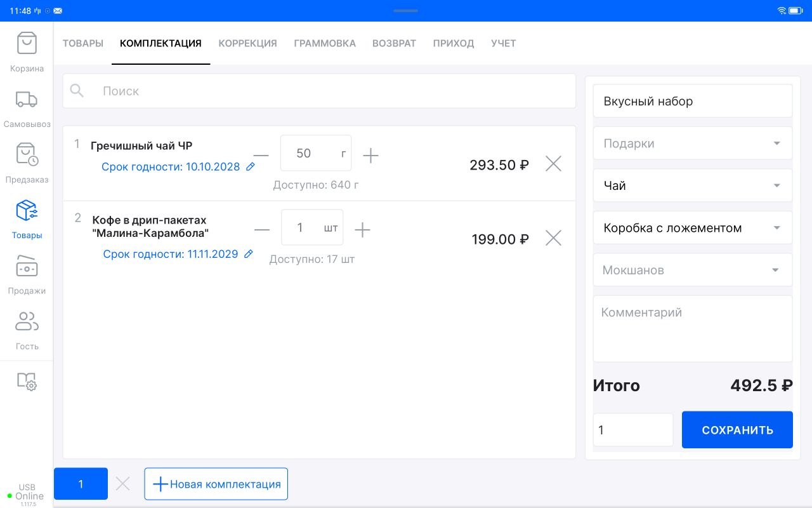Select the Самовывоз sidebar icon
The width and height of the screenshot is (812, 508).
pyautogui.click(x=26, y=107)
